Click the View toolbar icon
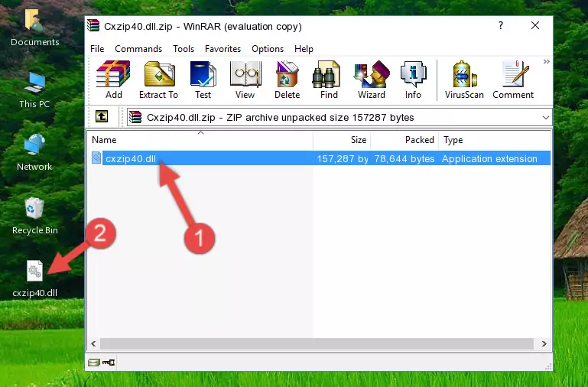 (245, 80)
